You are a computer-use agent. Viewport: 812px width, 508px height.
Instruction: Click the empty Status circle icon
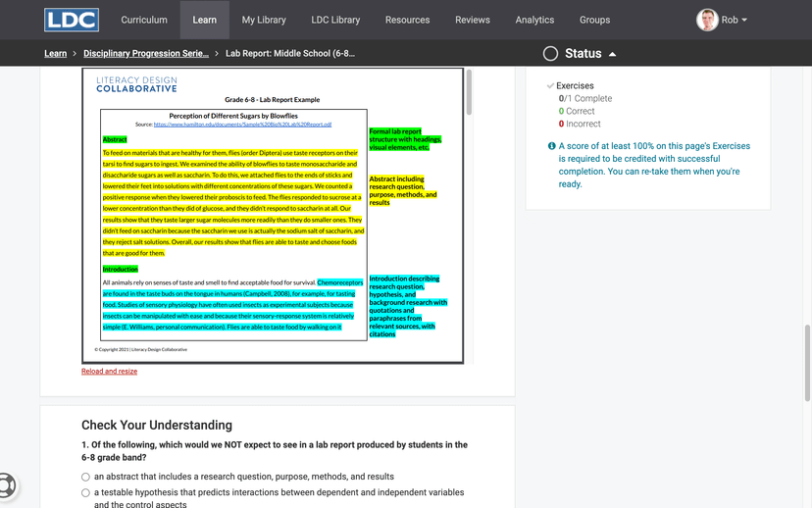pyautogui.click(x=550, y=53)
